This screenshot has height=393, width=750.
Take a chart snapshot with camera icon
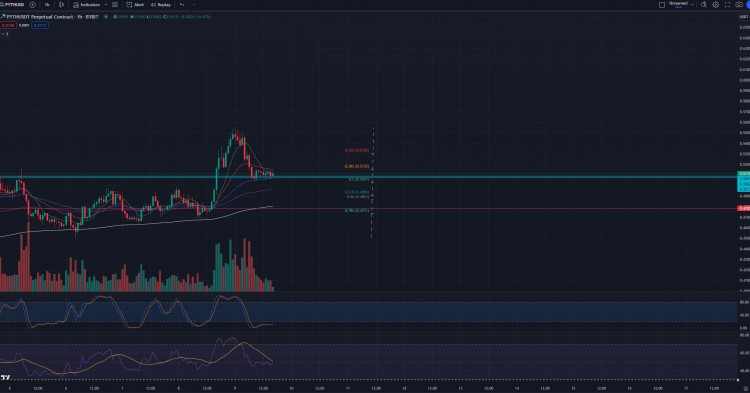[739, 4]
